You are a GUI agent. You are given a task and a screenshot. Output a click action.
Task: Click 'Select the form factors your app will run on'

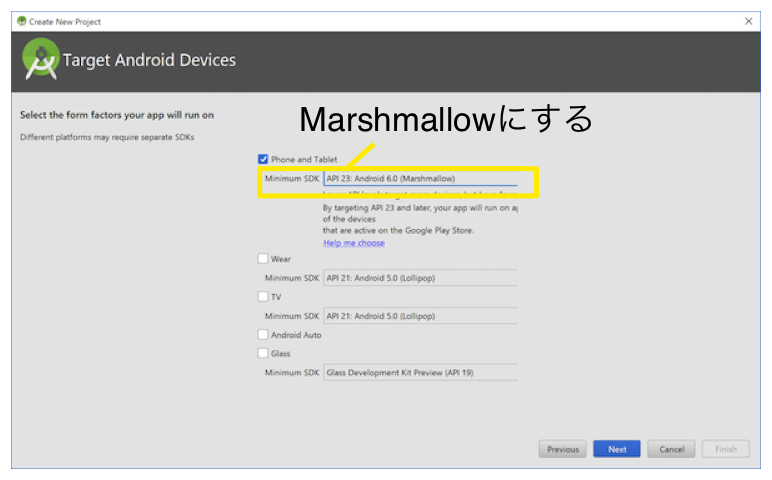click(117, 115)
